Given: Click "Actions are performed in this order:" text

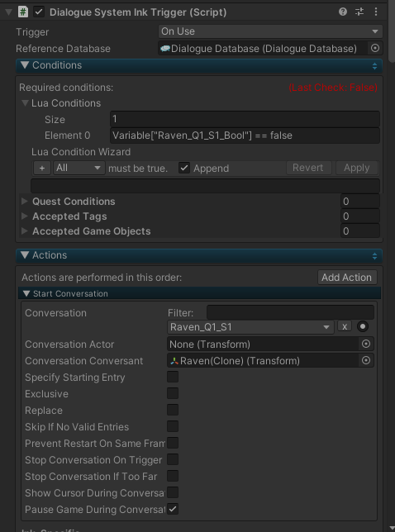Looking at the screenshot, I should coord(102,278).
